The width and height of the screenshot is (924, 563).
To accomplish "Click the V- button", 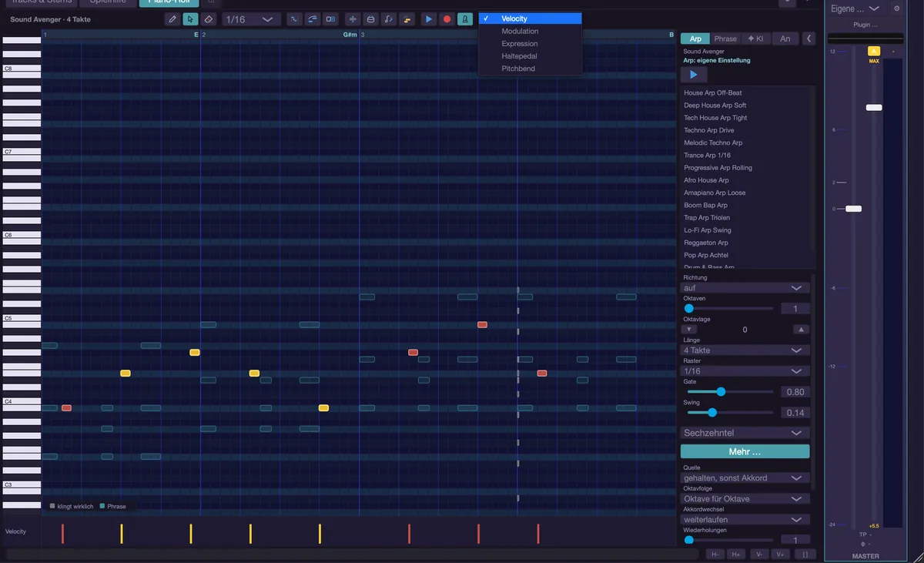I will click(759, 555).
